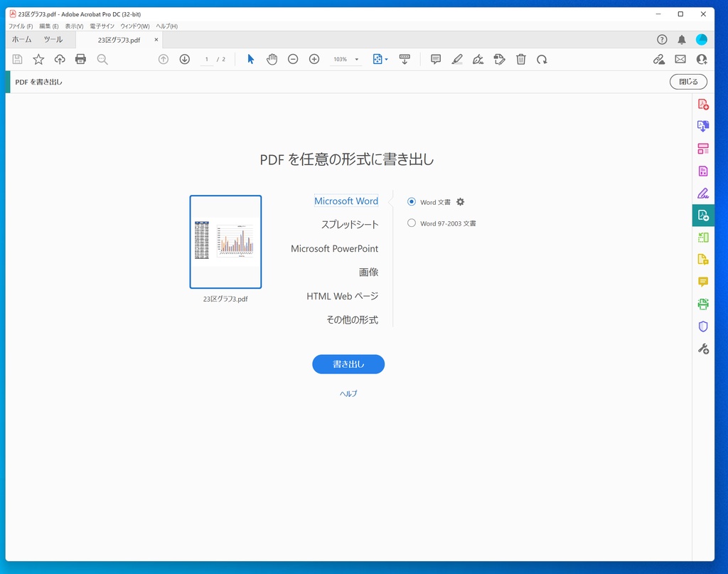
Task: Open the ファイル menu
Action: 21,26
